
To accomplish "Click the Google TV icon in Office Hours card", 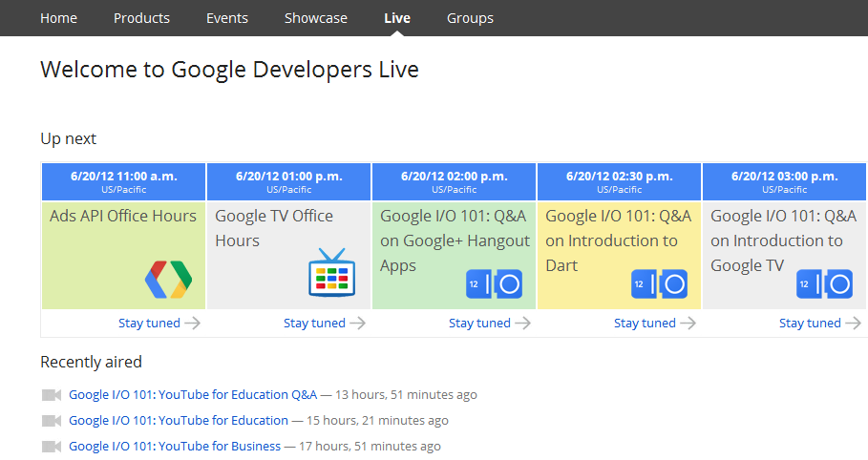I will click(x=330, y=273).
